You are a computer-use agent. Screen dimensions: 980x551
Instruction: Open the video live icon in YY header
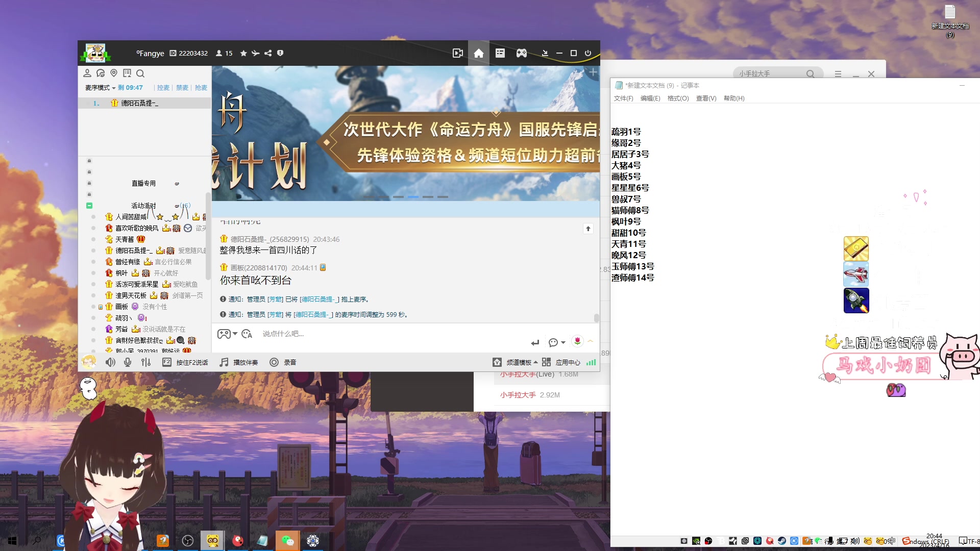[x=458, y=53]
